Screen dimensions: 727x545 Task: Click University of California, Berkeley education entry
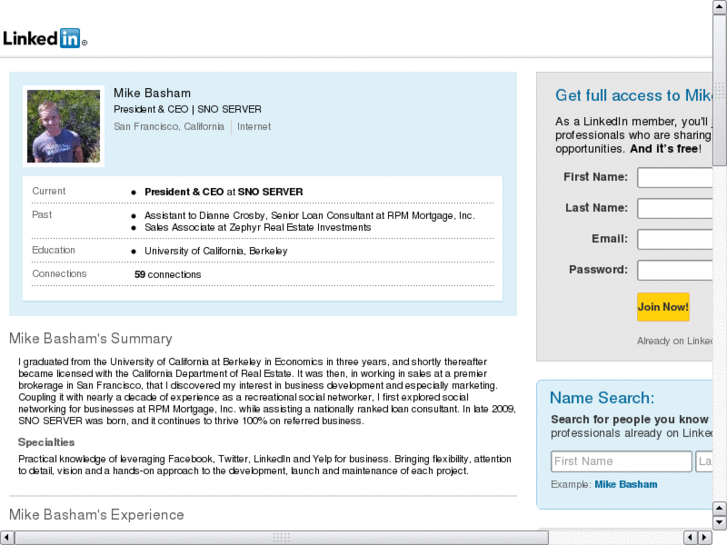216,251
